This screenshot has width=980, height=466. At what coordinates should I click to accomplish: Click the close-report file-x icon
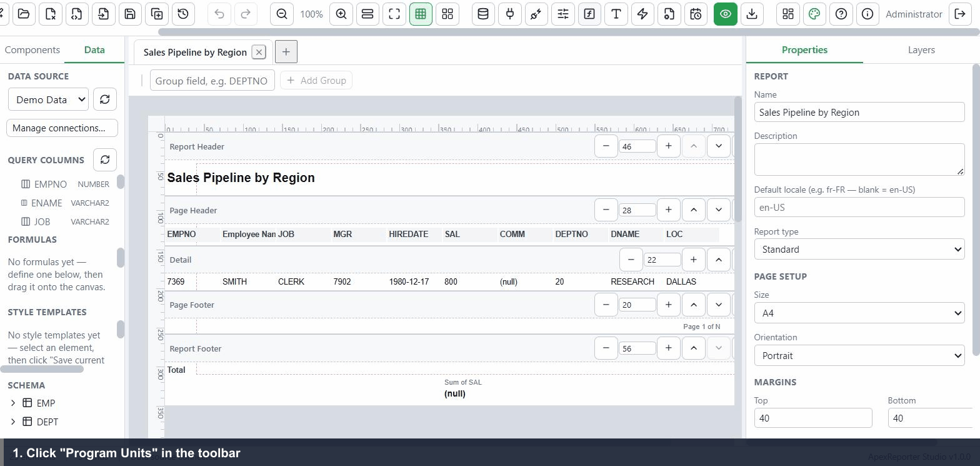pos(51,14)
